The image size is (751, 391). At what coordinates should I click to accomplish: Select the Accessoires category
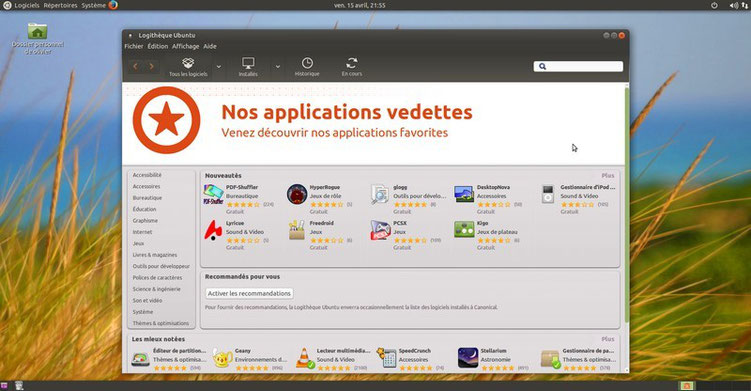tap(147, 186)
